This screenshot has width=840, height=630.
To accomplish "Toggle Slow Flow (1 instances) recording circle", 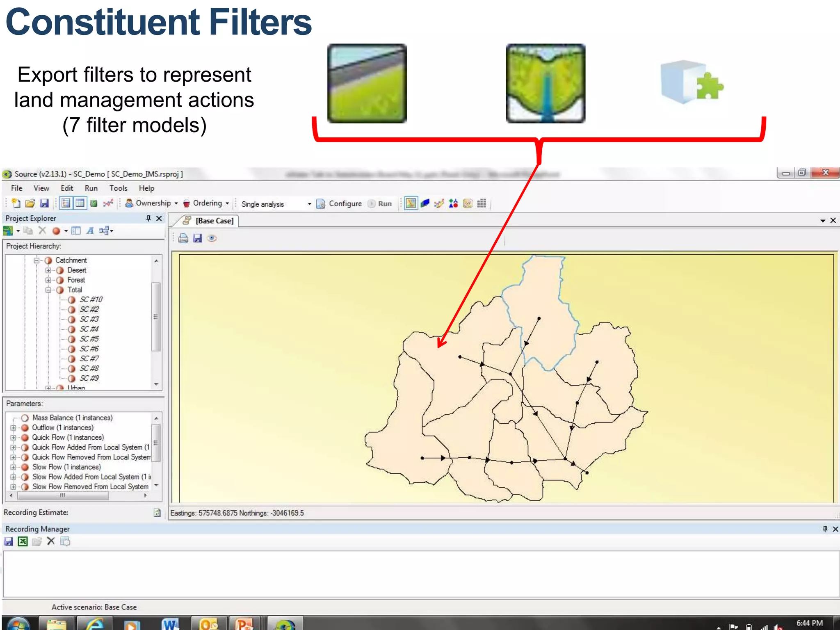I will (25, 467).
